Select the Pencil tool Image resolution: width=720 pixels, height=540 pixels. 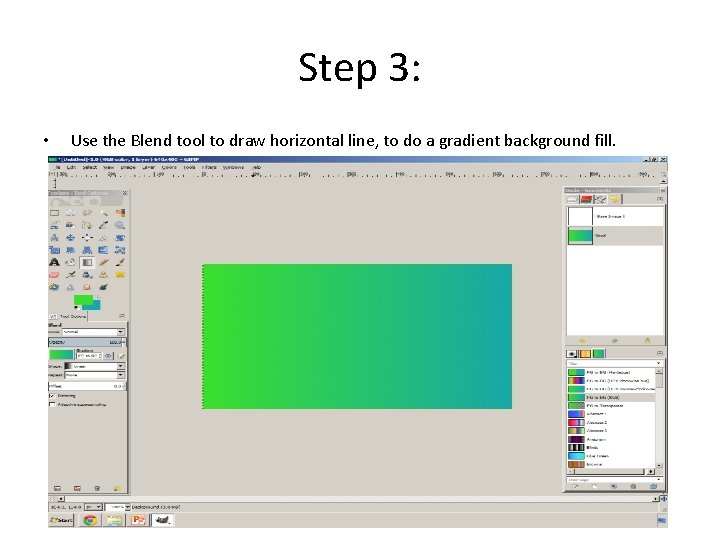104,263
